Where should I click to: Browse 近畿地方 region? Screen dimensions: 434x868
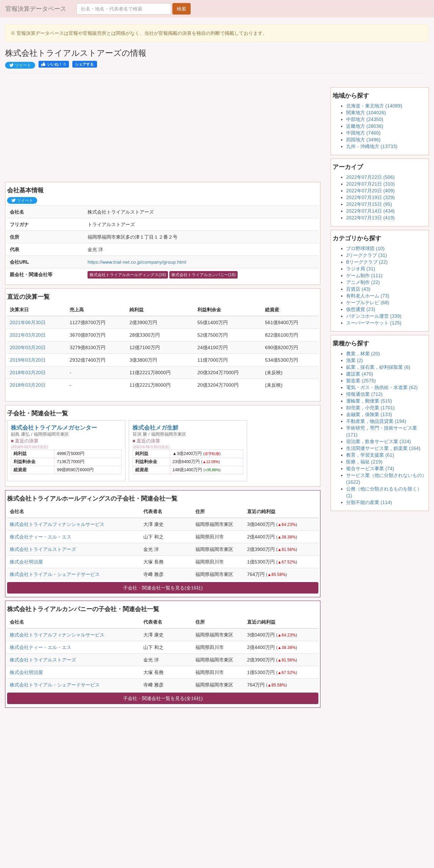[x=364, y=126]
